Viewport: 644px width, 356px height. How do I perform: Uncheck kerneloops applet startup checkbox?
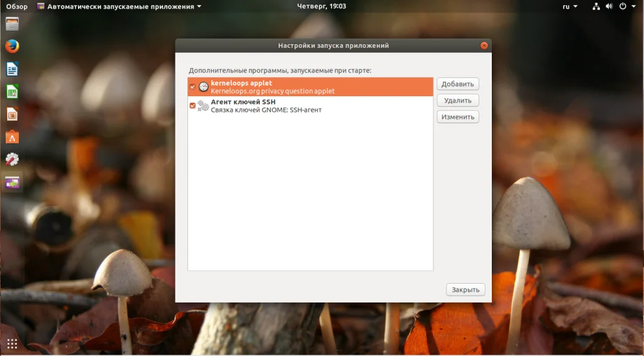pos(192,87)
